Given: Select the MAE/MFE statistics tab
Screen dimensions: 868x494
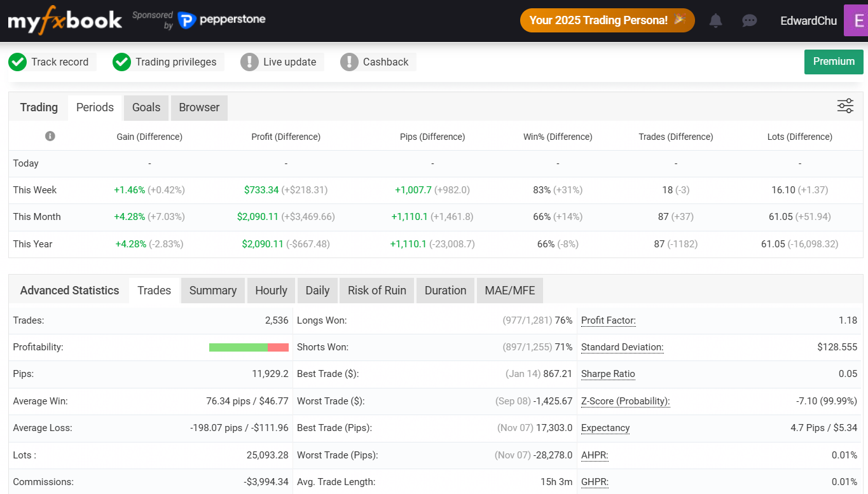Looking at the screenshot, I should tap(509, 291).
